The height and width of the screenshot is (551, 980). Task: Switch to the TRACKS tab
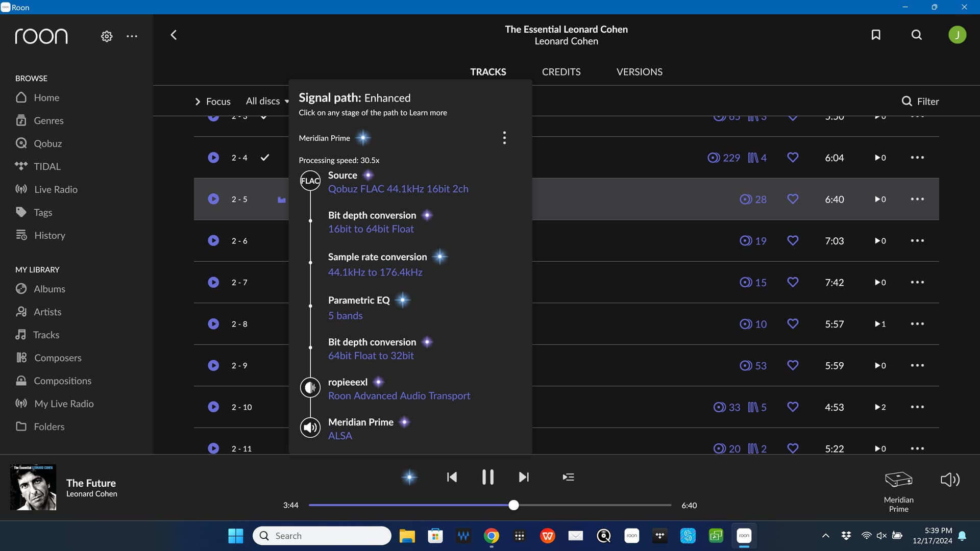488,72
